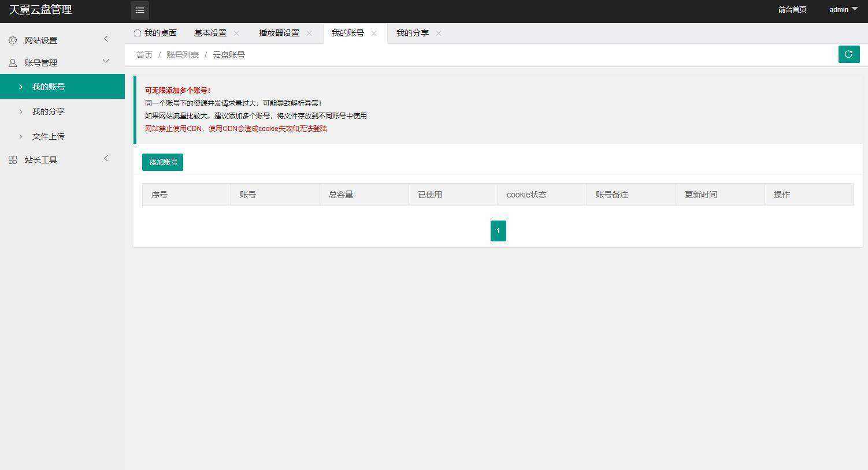The width and height of the screenshot is (868, 470).
Task: Click the arrow icon beside 文件上传
Action: click(x=21, y=136)
